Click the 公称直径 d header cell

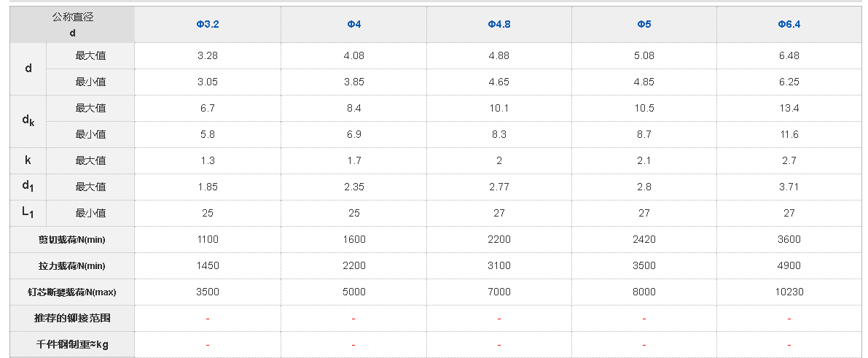coord(72,24)
